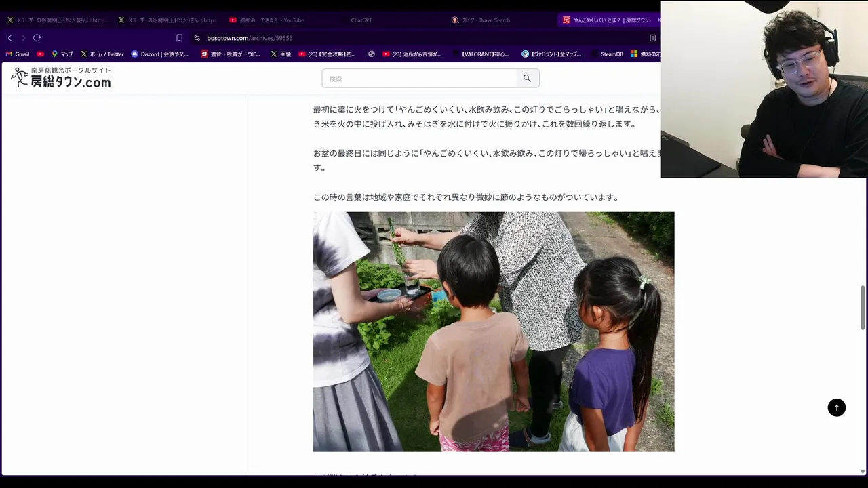Screen dimensions: 868x488
Task: Open the 【完全攻略】 YouTube bookmark
Action: click(327, 54)
